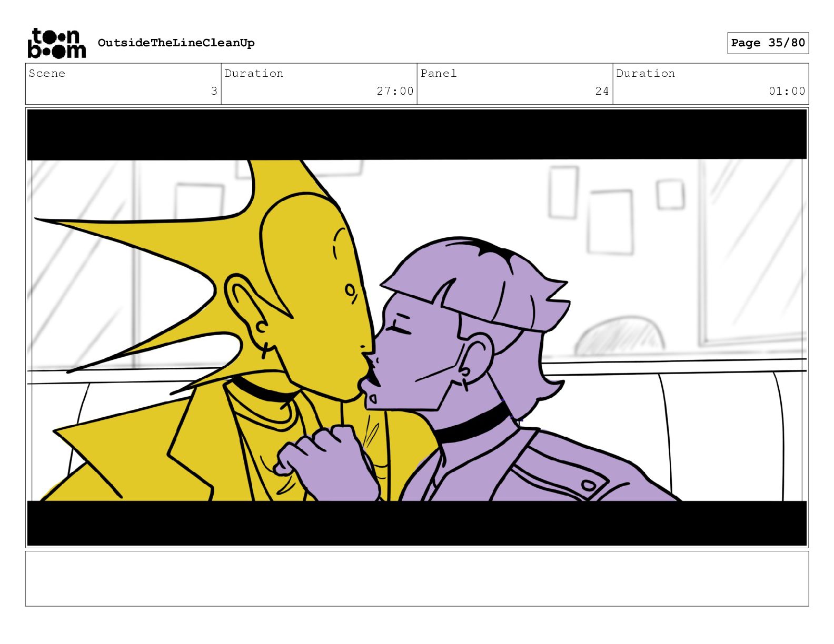Viewport: 834px width, 644px height.
Task: Click the Toon Boom logo
Action: pos(56,43)
